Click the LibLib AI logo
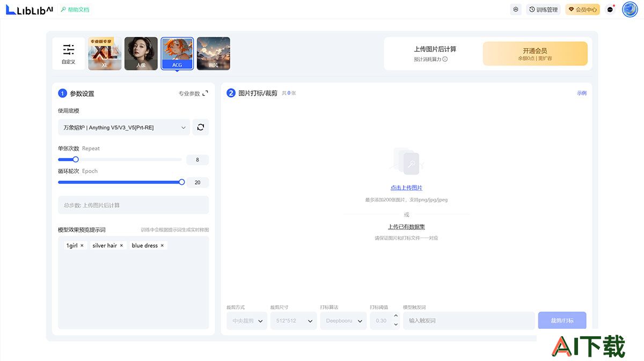644x361 pixels. tap(29, 9)
